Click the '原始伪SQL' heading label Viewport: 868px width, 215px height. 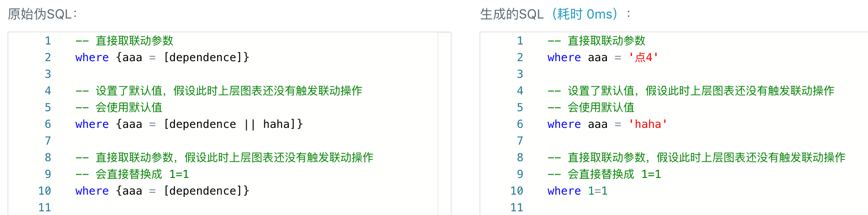[40, 14]
